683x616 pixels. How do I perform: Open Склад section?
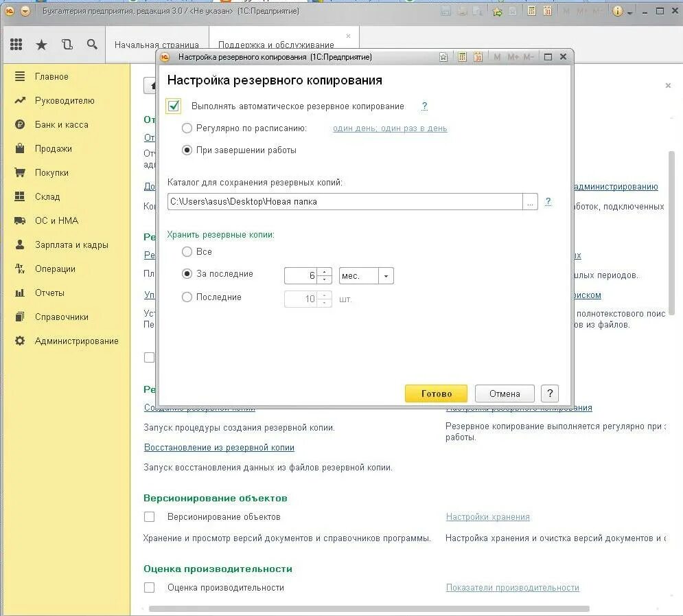[x=47, y=196]
